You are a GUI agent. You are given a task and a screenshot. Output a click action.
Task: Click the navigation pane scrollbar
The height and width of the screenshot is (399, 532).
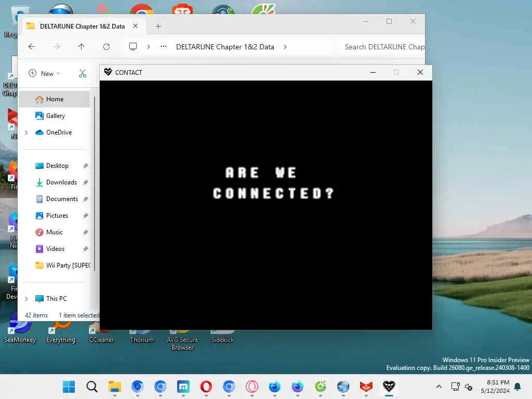point(95,184)
